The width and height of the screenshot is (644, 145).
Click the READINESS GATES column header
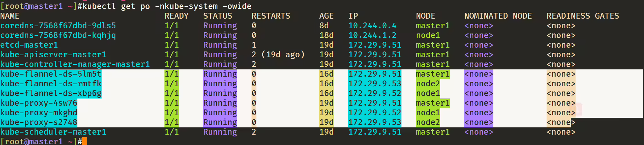pos(583,16)
